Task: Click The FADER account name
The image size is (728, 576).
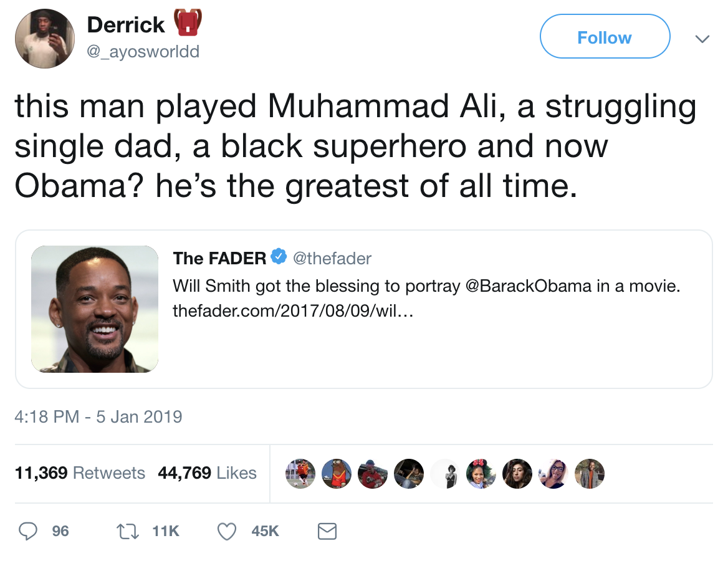Action: click(x=219, y=257)
